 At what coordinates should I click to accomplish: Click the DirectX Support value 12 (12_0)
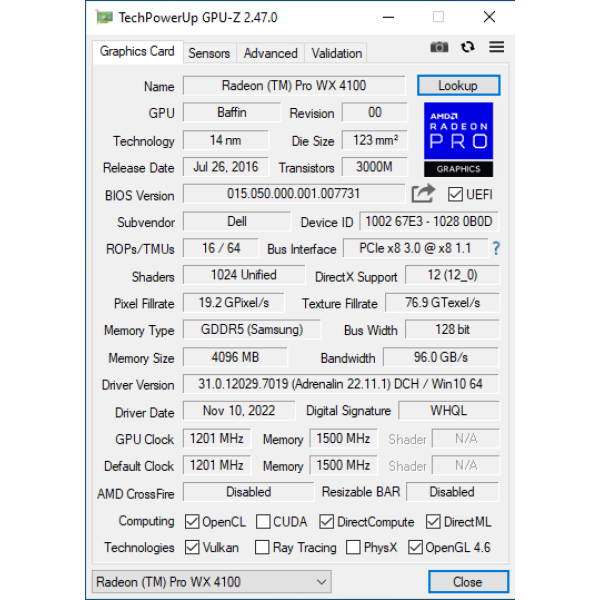coord(452,275)
